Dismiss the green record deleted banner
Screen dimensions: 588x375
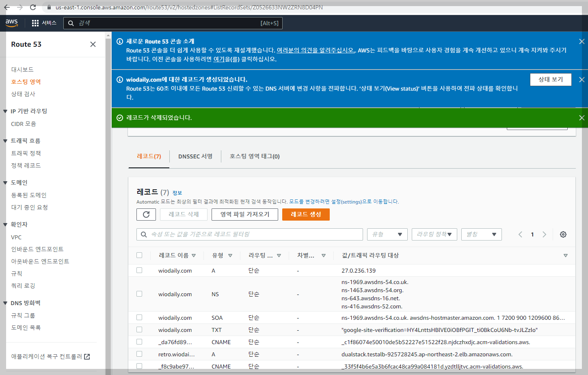point(582,118)
